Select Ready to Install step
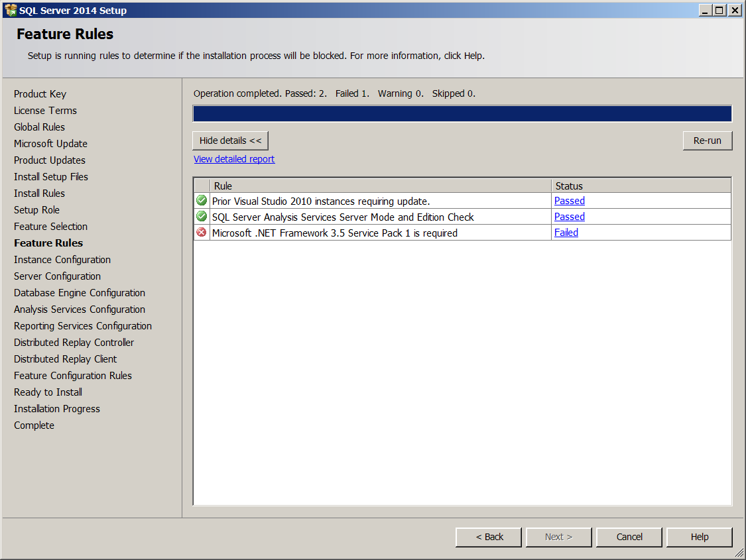746x560 pixels. point(48,393)
